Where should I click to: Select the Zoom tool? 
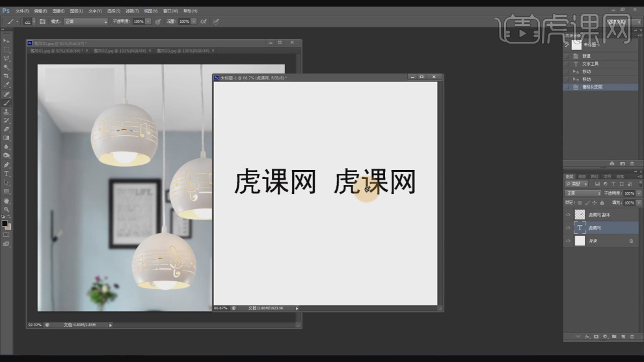[x=6, y=210]
